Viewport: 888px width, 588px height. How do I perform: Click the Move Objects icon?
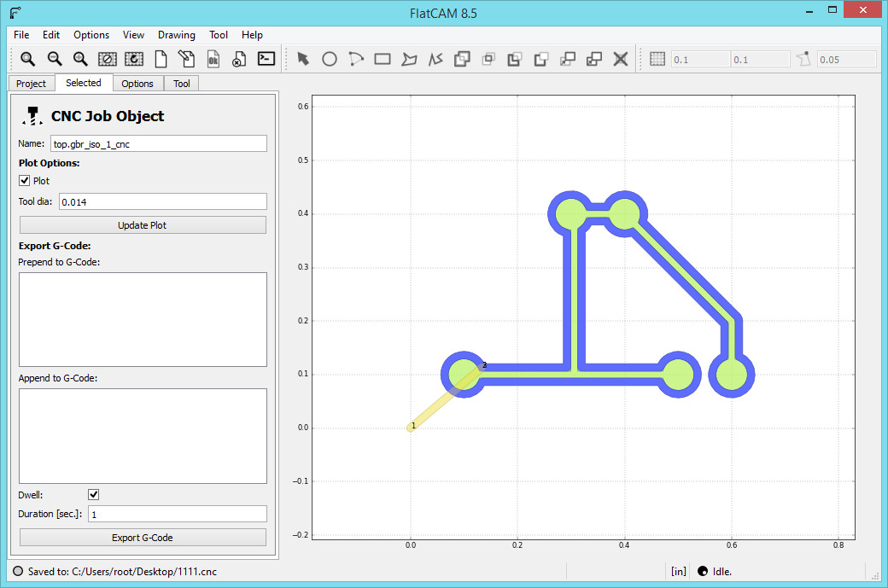click(x=568, y=59)
